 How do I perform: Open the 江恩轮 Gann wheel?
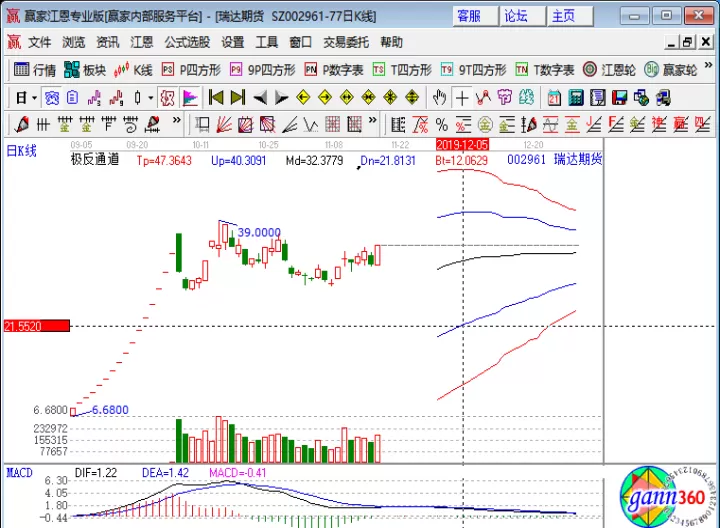tap(609, 70)
